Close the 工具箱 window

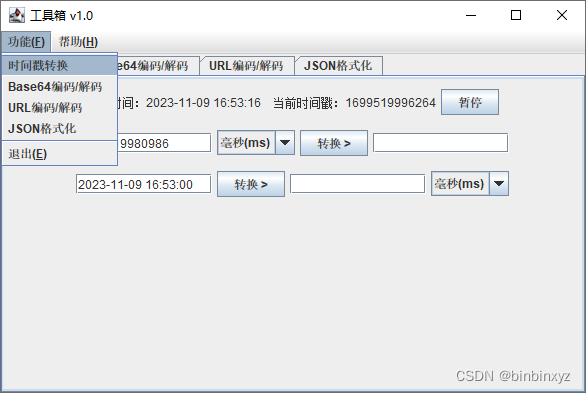[562, 15]
